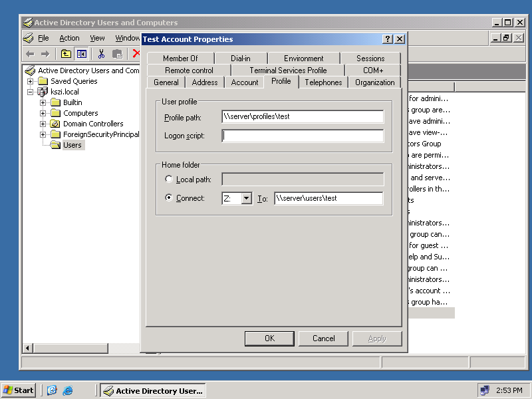Expand the Domain Controllers tree node
The width and height of the screenshot is (532, 399).
[43, 124]
